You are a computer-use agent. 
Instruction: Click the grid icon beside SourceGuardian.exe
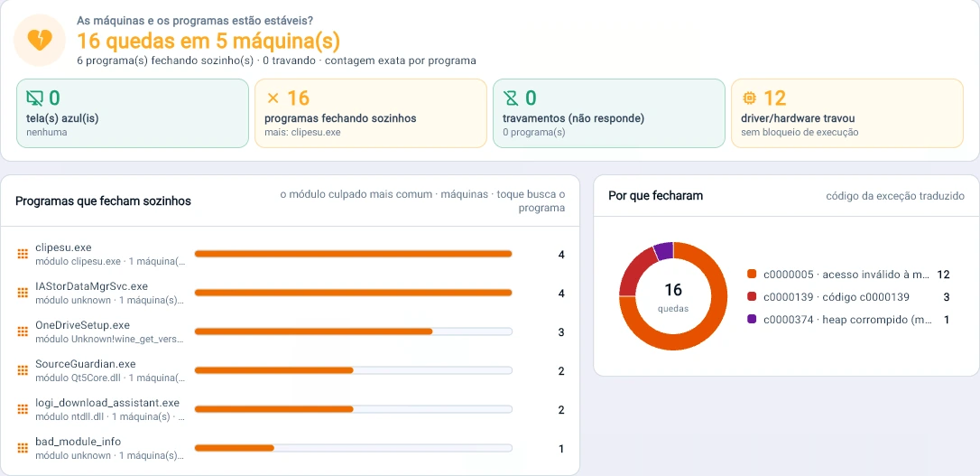tap(23, 370)
